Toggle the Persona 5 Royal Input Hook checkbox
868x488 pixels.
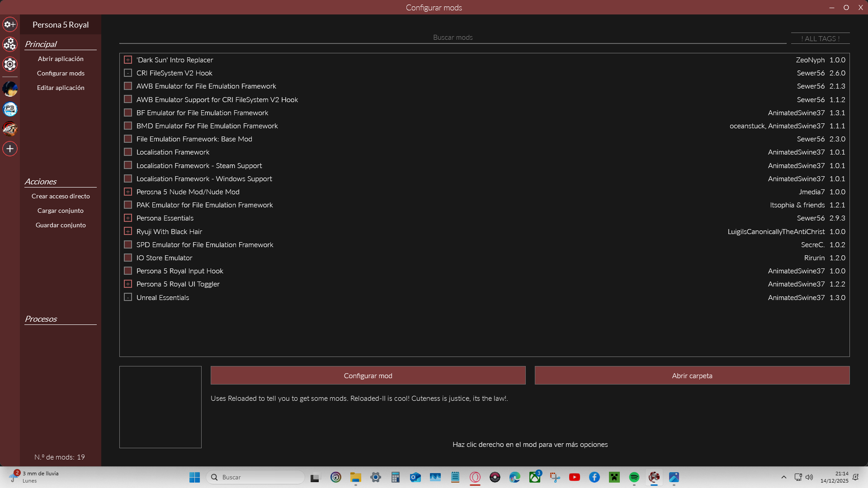click(x=128, y=271)
